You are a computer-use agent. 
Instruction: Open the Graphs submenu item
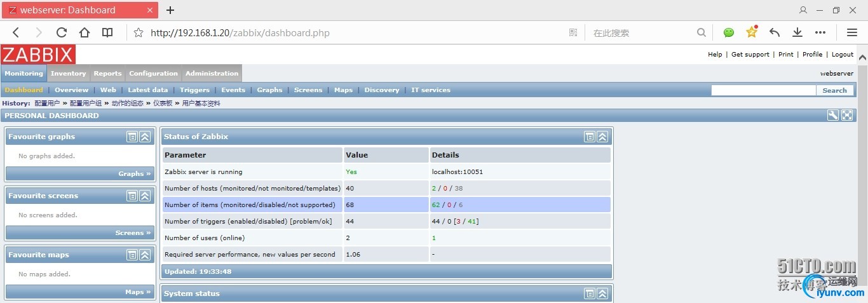pyautogui.click(x=269, y=90)
